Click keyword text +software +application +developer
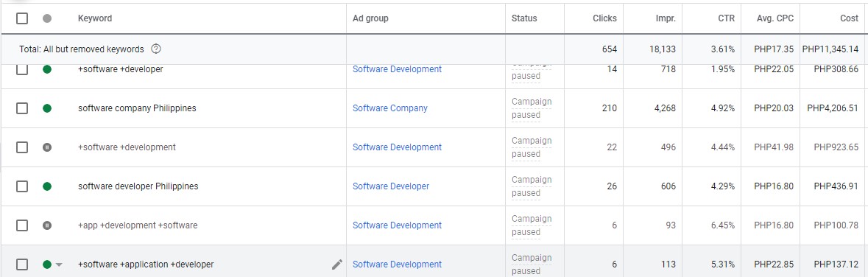 tap(146, 264)
